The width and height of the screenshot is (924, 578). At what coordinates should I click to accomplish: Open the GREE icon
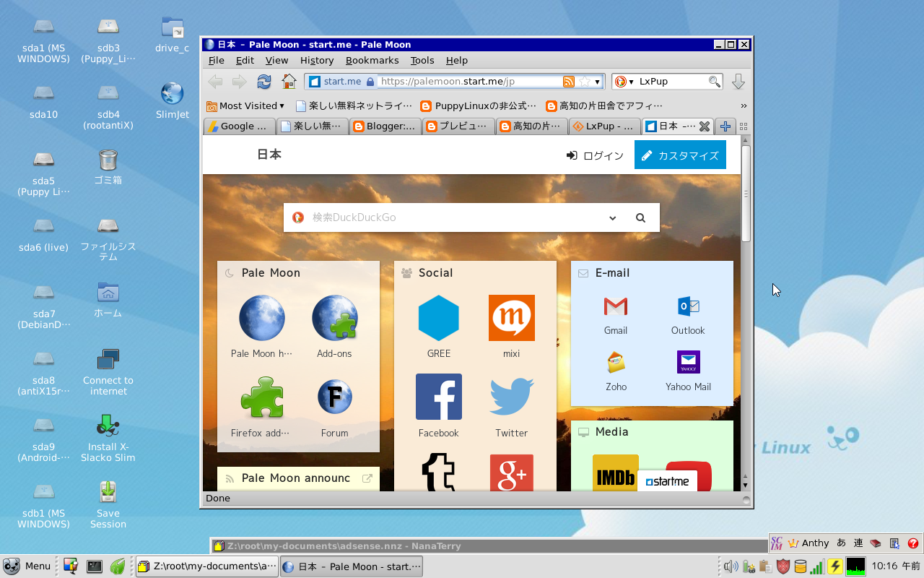[439, 318]
